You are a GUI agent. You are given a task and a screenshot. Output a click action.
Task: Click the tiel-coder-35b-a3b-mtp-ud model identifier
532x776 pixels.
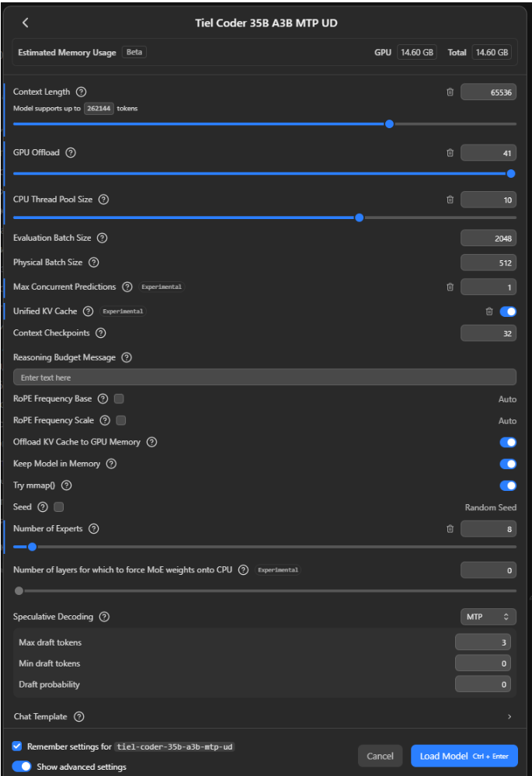[x=175, y=746]
